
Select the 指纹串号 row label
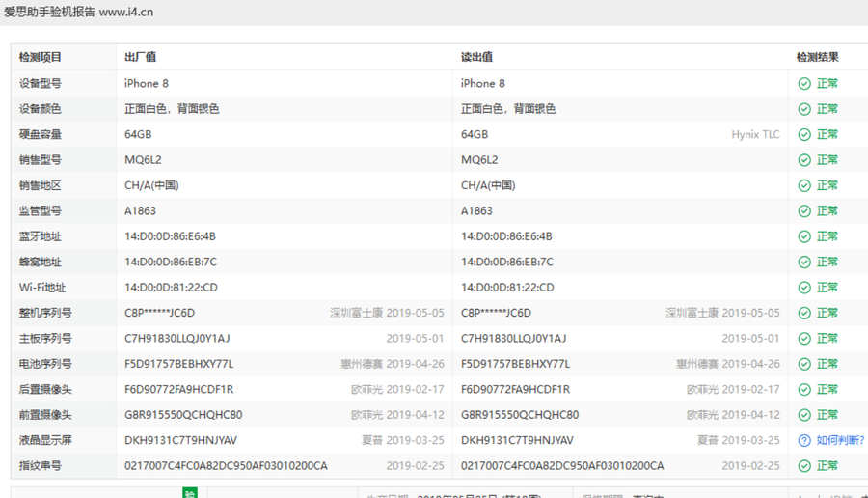[x=41, y=466]
